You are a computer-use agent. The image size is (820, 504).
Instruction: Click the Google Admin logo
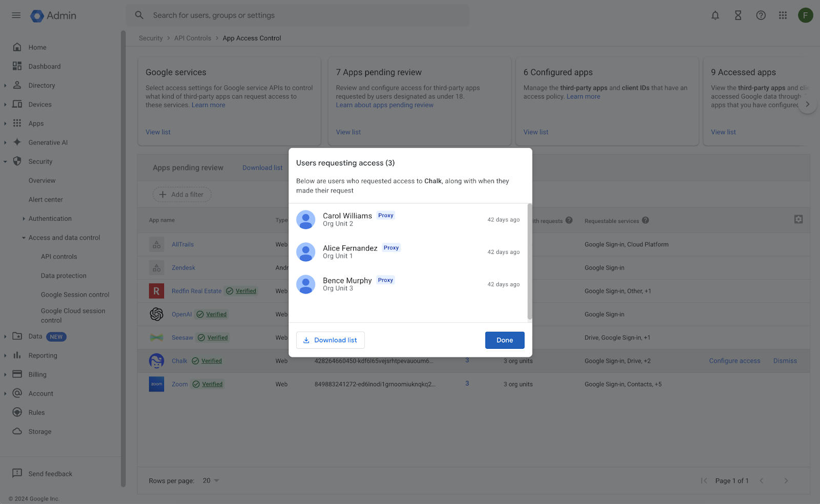pos(53,15)
